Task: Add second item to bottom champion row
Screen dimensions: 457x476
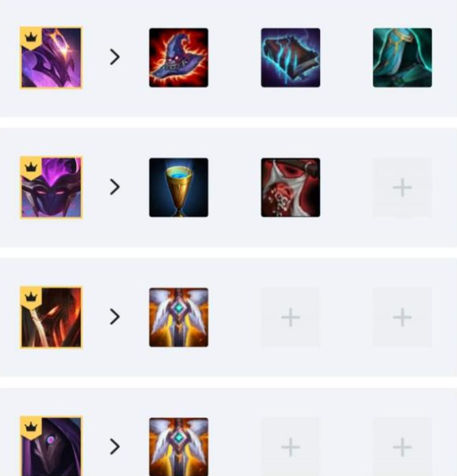Action: tap(291, 447)
